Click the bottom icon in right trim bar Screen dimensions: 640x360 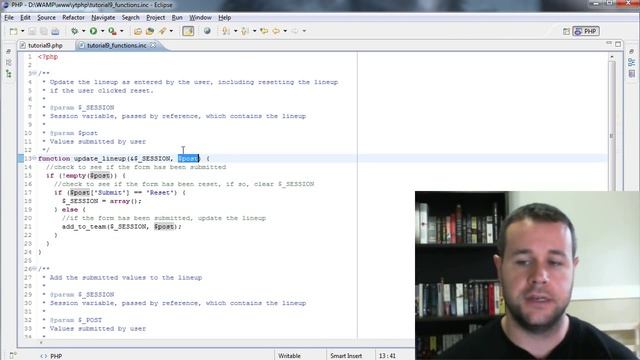[631, 73]
